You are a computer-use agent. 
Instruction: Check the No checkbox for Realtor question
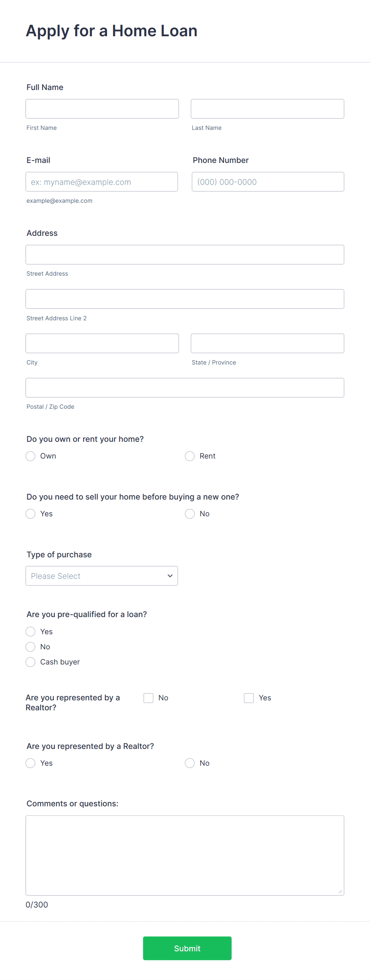148,698
